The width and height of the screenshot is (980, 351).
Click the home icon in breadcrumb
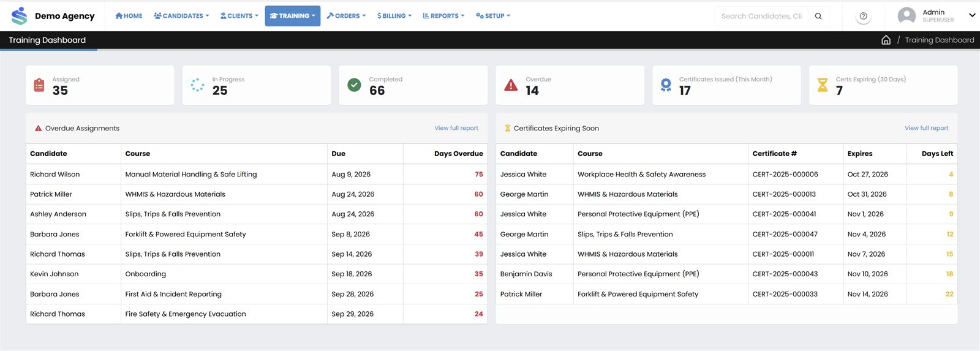886,40
